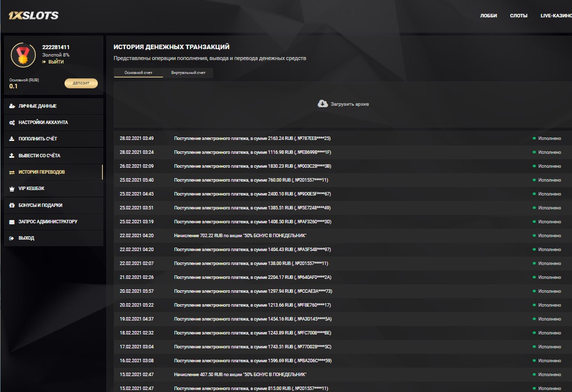Click the gift icon for БОНУСЫ И ПОДАРКИ
This screenshot has height=392, width=572.
point(12,205)
